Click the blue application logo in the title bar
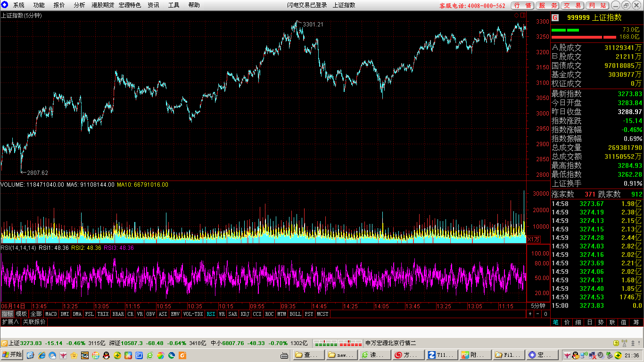The width and height of the screenshot is (644, 362). click(5, 5)
